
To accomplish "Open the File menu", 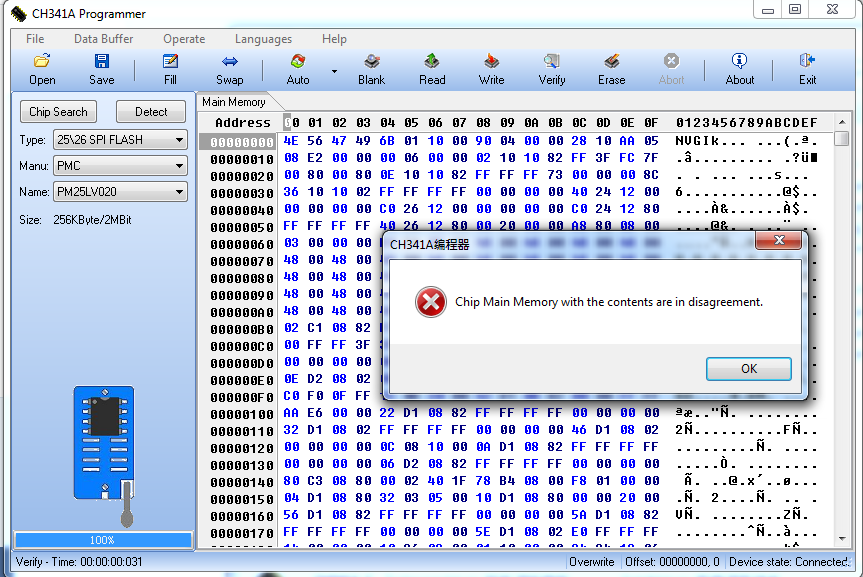I will pyautogui.click(x=35, y=39).
